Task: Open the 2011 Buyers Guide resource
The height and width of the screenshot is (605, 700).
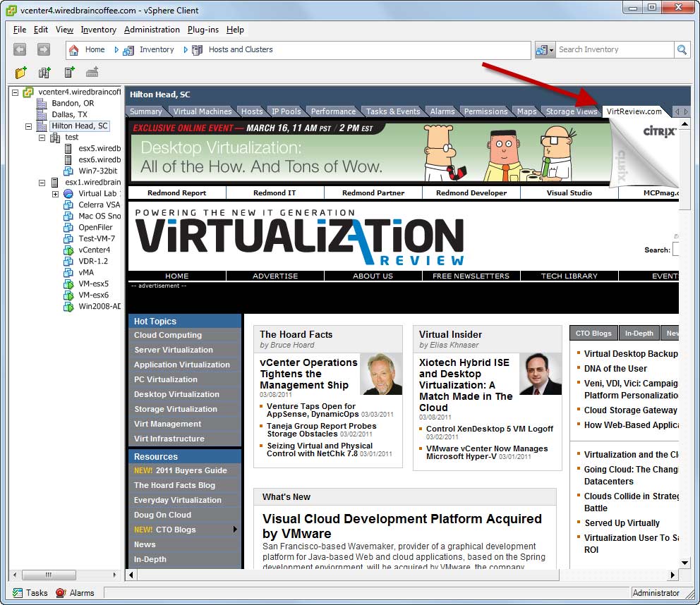Action: pyautogui.click(x=191, y=470)
